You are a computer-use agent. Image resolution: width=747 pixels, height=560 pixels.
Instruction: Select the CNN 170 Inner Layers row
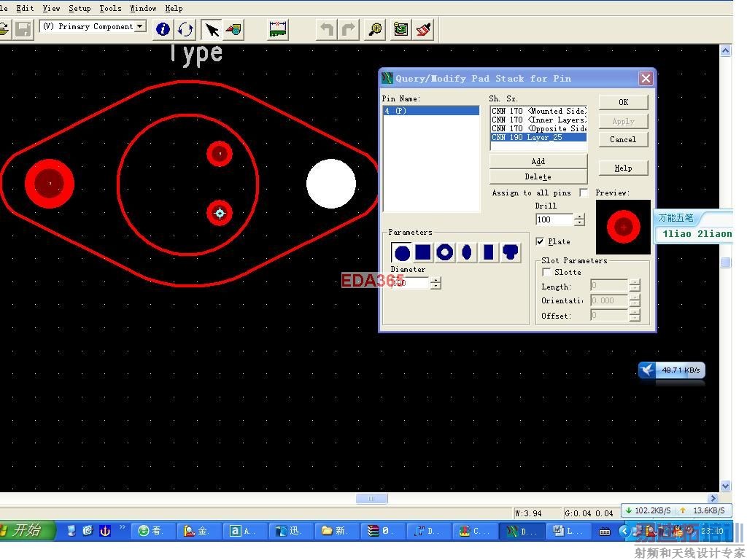coord(538,120)
